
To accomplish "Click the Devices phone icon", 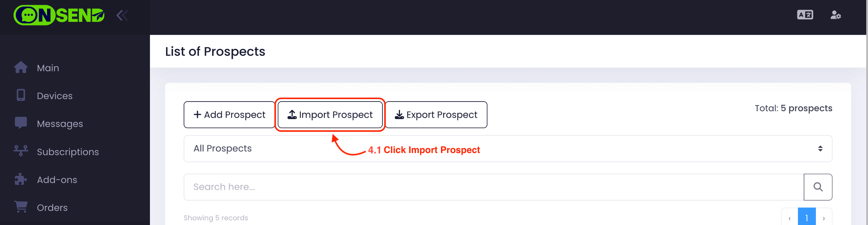I will pos(21,95).
